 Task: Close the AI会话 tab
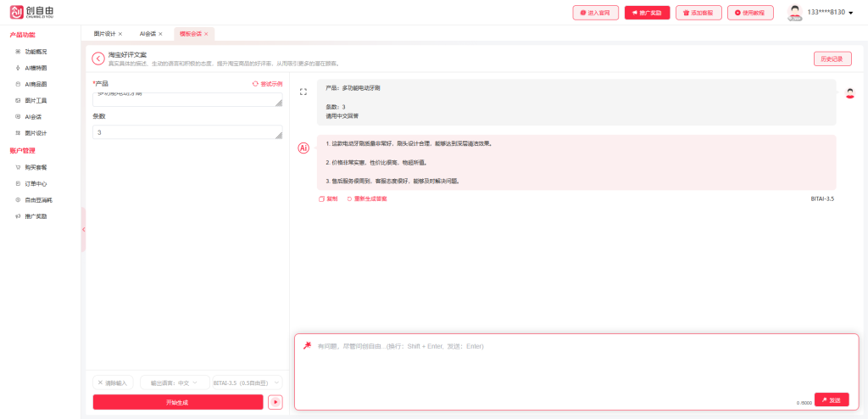pyautogui.click(x=160, y=34)
